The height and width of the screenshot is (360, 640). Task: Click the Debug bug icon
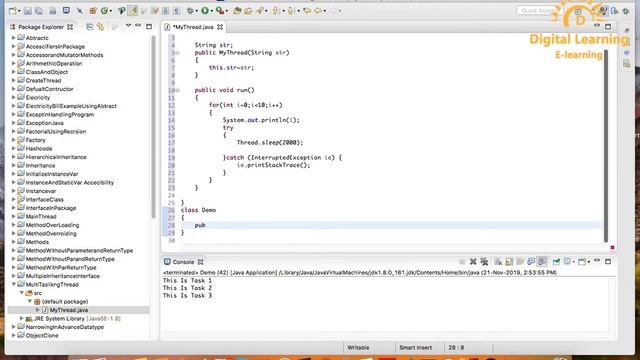191,11
